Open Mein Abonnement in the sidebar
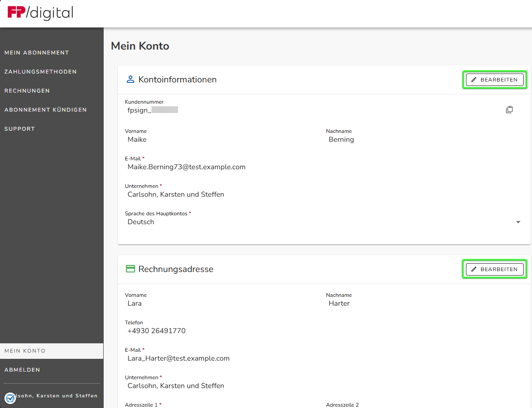Image resolution: width=532 pixels, height=408 pixels. (37, 53)
